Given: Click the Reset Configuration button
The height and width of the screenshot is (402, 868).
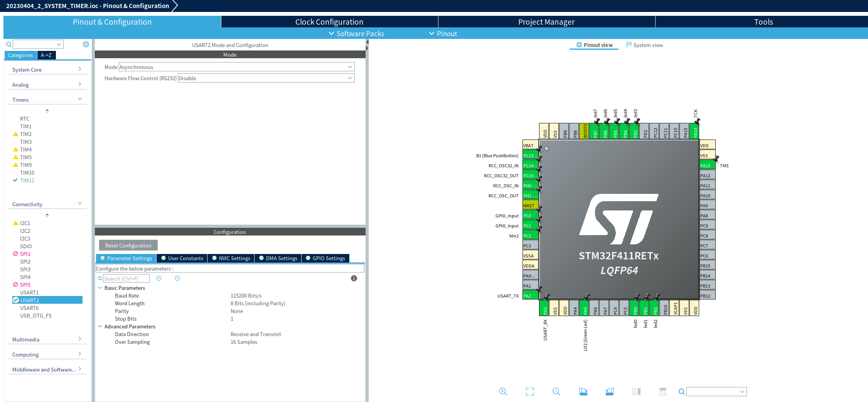Looking at the screenshot, I should (x=128, y=246).
